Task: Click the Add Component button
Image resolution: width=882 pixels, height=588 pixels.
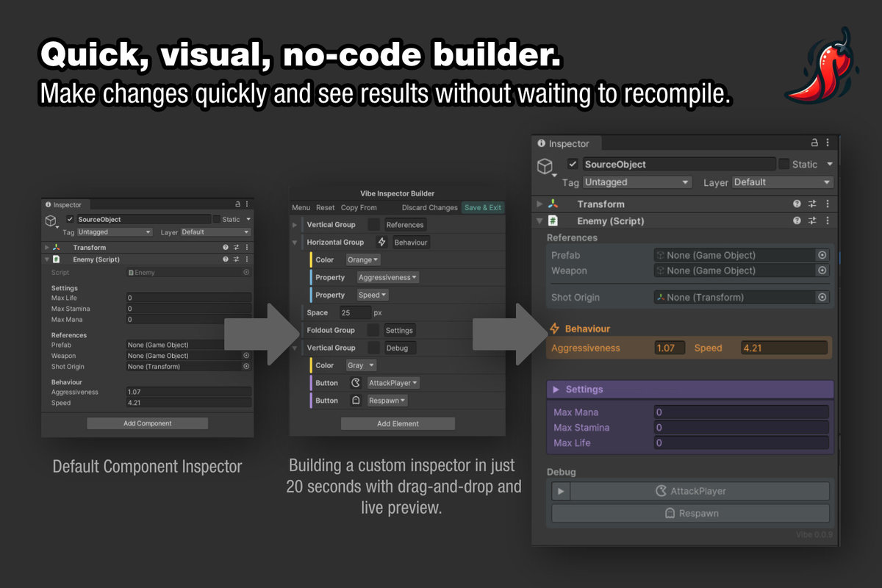Action: point(148,423)
